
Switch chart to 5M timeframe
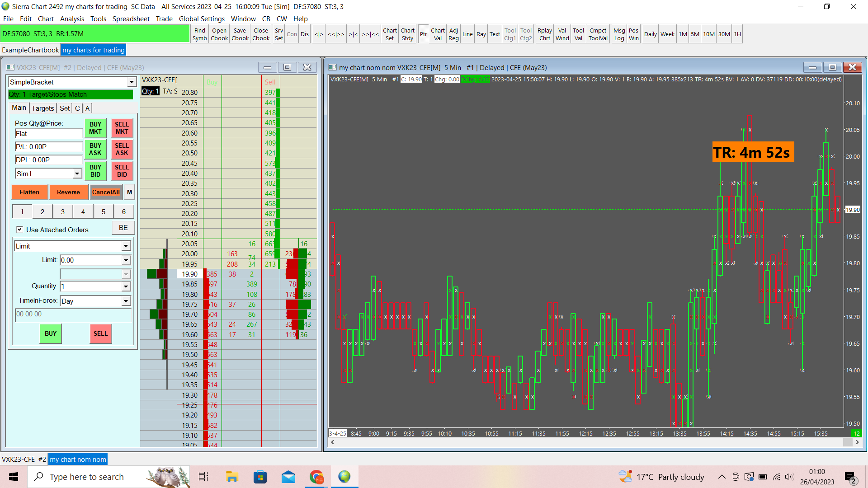point(695,34)
